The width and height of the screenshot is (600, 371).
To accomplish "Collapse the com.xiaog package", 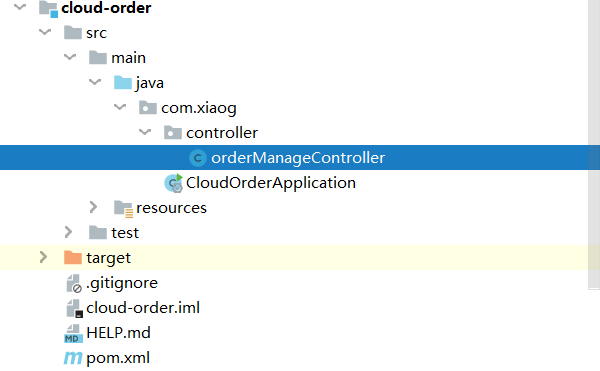I will click(x=120, y=107).
